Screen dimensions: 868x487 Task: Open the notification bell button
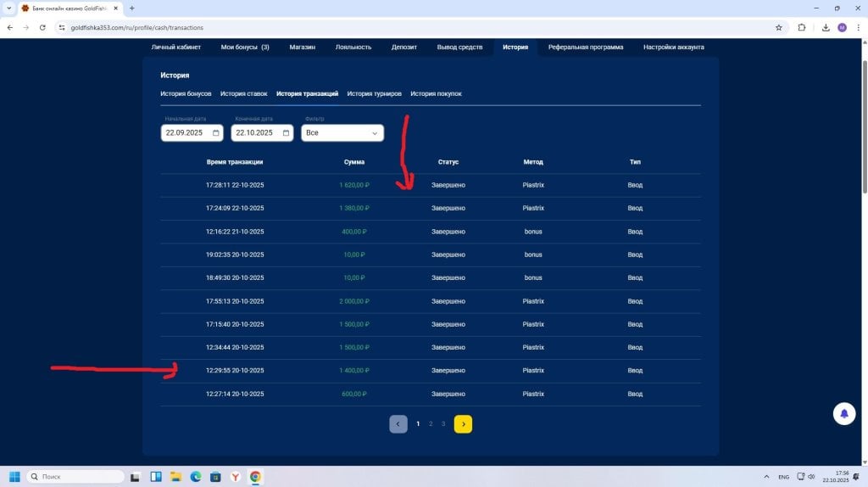click(844, 413)
